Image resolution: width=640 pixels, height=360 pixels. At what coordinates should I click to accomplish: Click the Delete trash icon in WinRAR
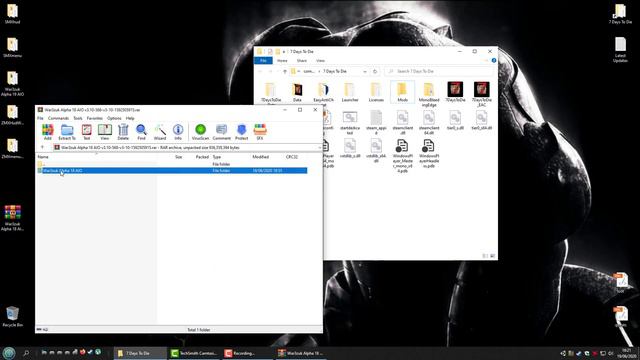click(123, 132)
